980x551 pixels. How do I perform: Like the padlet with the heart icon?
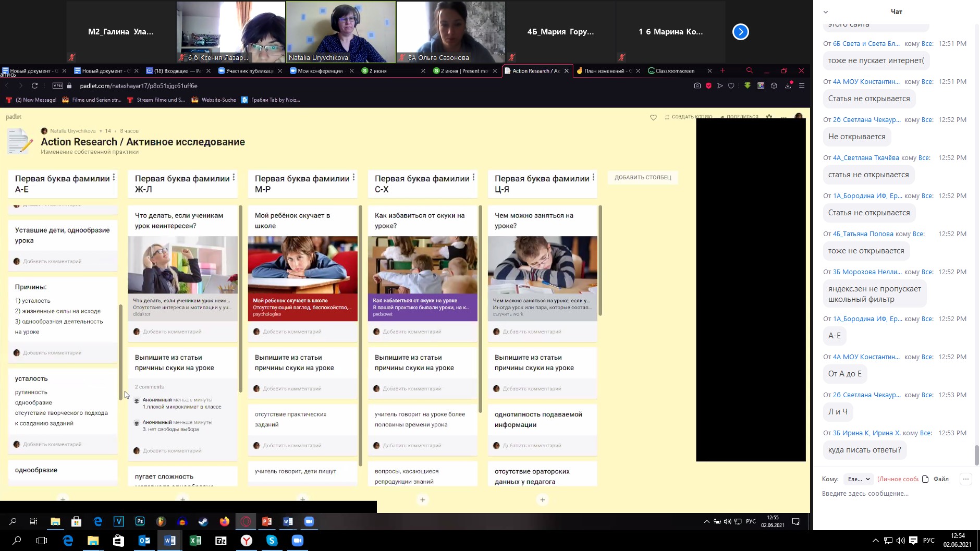click(653, 117)
